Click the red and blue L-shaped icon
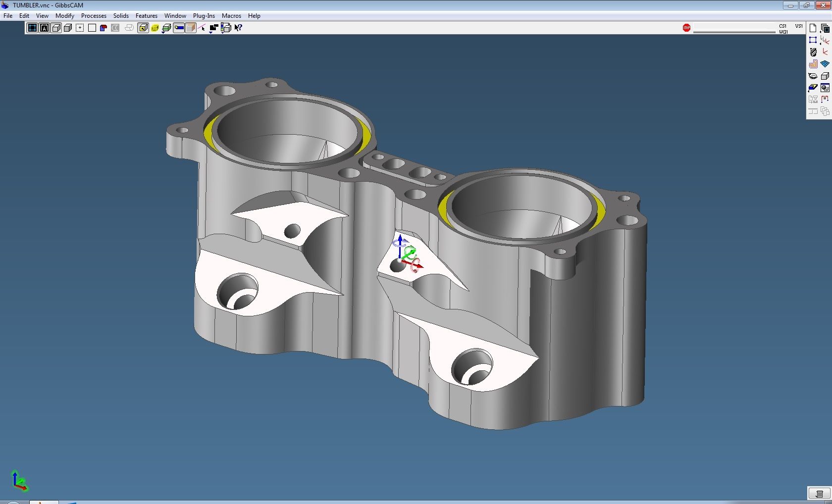 click(x=104, y=28)
